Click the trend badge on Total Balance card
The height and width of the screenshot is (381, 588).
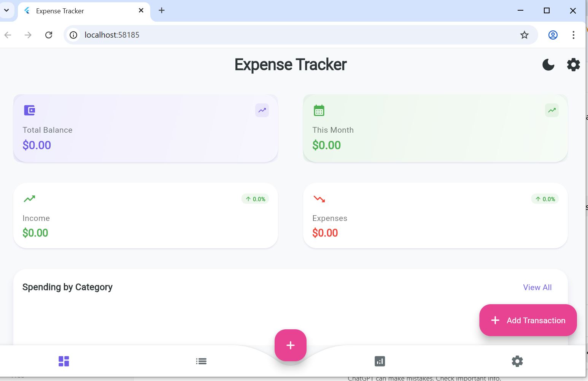point(262,110)
